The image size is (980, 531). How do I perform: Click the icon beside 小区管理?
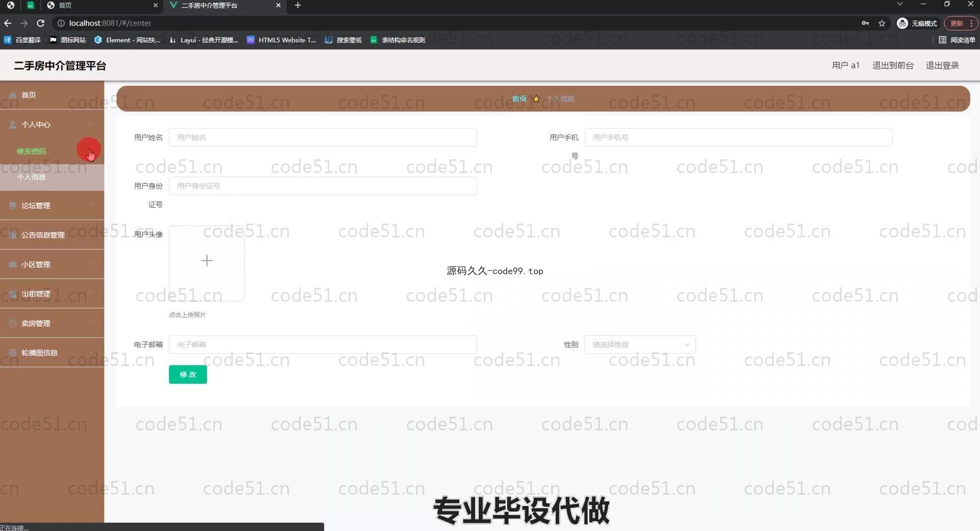pyautogui.click(x=13, y=264)
